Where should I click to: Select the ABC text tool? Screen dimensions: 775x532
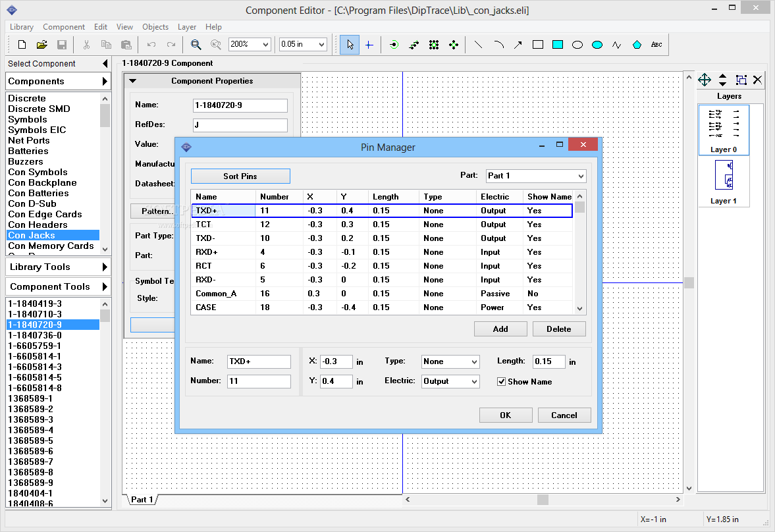click(657, 45)
